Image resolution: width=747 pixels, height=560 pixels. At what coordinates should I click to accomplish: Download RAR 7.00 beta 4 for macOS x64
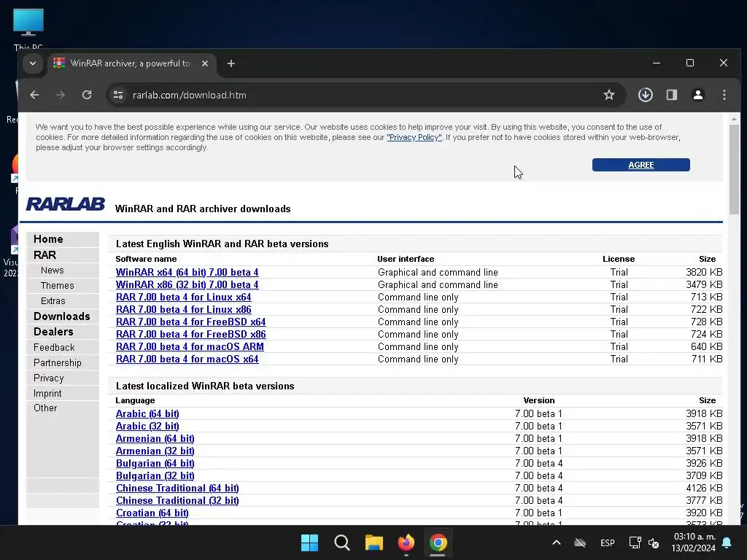187,359
